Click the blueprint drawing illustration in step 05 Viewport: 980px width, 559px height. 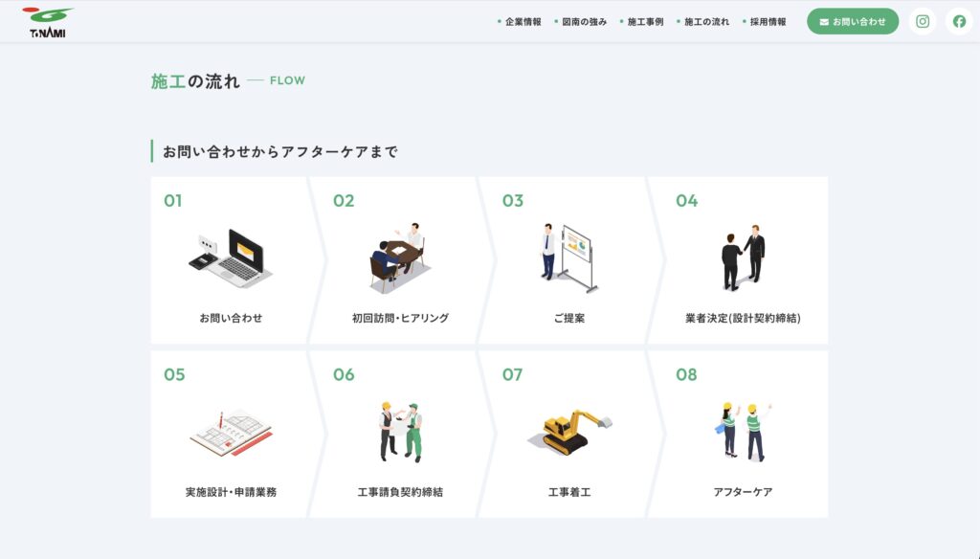(x=231, y=433)
